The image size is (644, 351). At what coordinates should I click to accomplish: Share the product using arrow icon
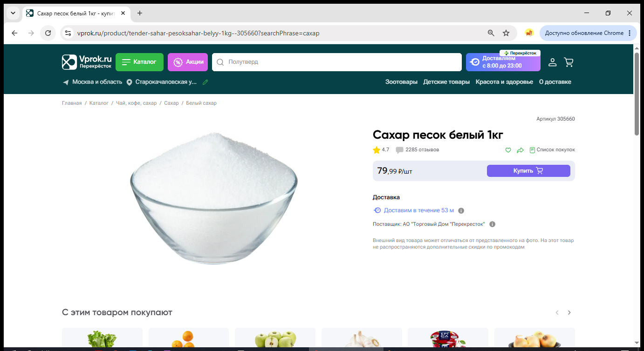coord(521,150)
